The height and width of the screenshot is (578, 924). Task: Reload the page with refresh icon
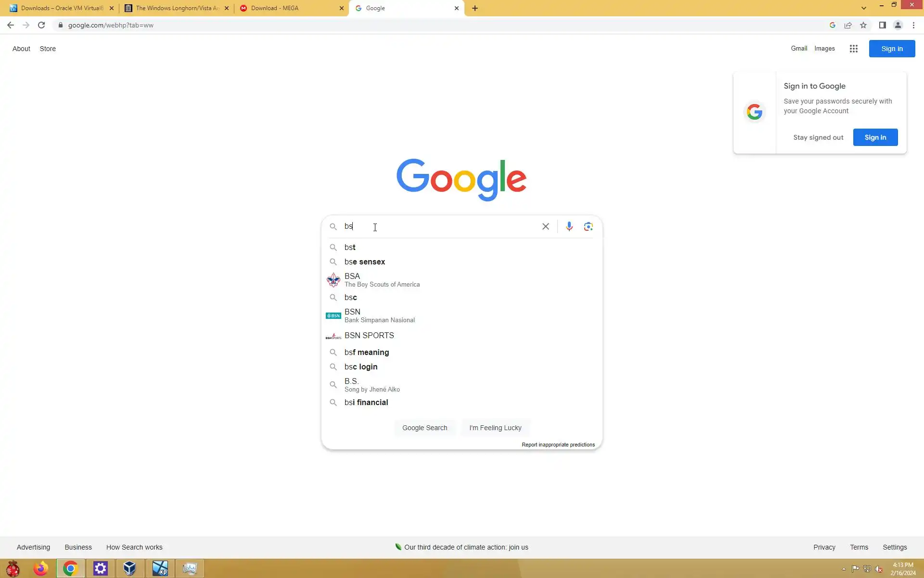[x=41, y=25]
